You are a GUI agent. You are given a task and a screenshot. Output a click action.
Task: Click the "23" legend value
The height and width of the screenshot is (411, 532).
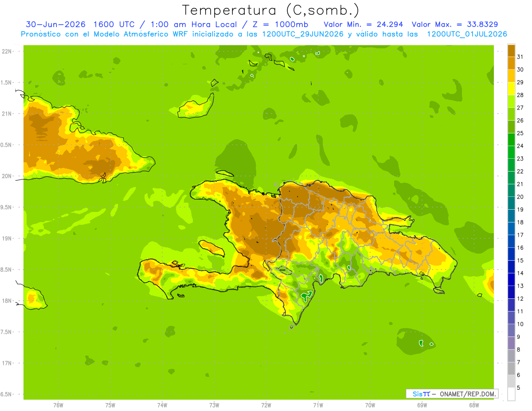tap(520, 159)
